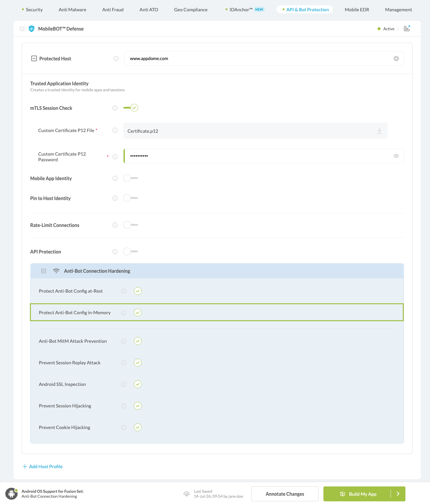Clear the Protected Host field with the x icon
This screenshot has height=504, width=430.
[396, 58]
